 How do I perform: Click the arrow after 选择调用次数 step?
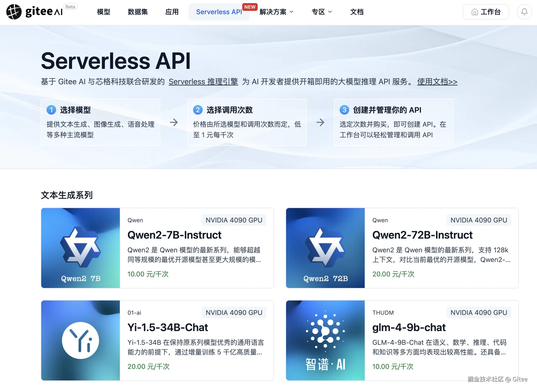pos(320,122)
